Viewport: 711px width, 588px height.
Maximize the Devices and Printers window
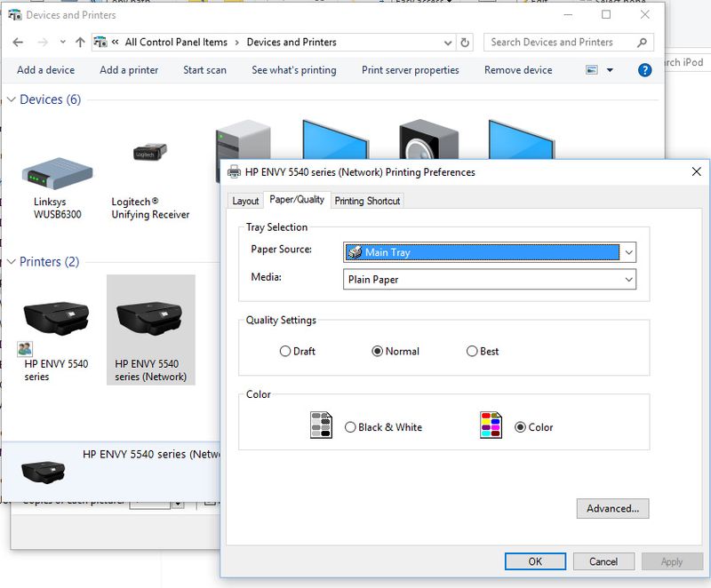(x=606, y=15)
